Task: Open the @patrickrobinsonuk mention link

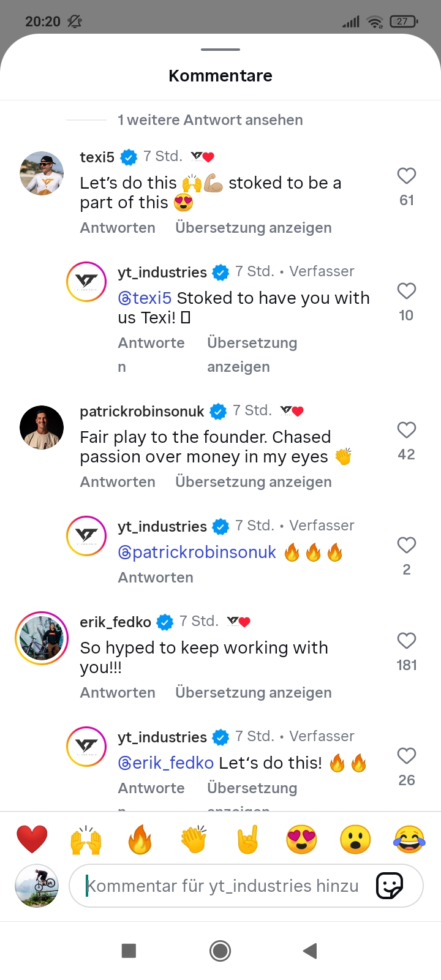Action: click(197, 552)
